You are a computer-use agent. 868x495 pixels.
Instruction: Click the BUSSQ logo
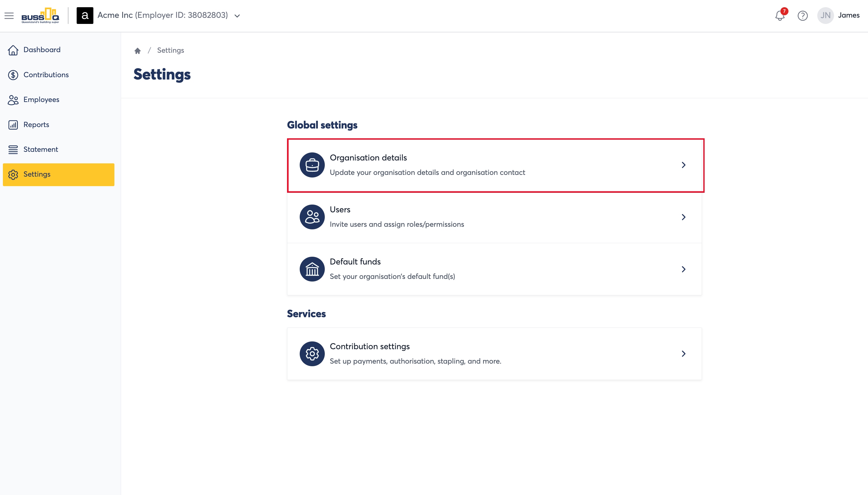point(40,16)
